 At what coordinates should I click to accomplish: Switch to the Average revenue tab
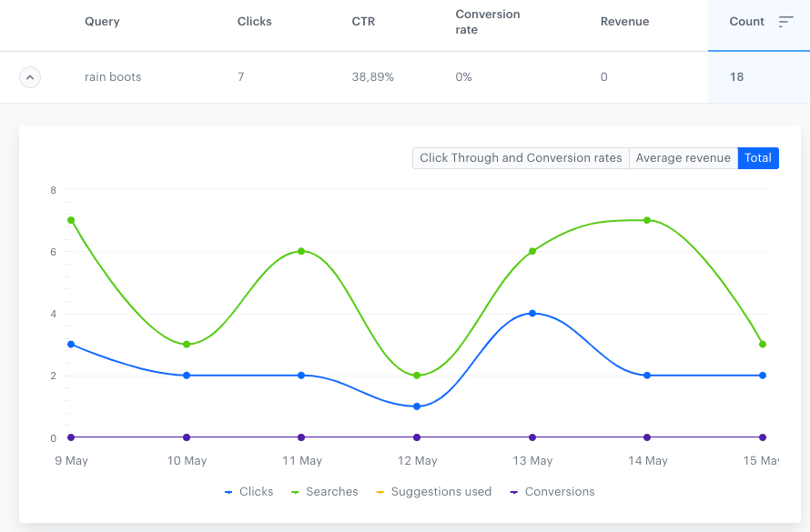683,158
